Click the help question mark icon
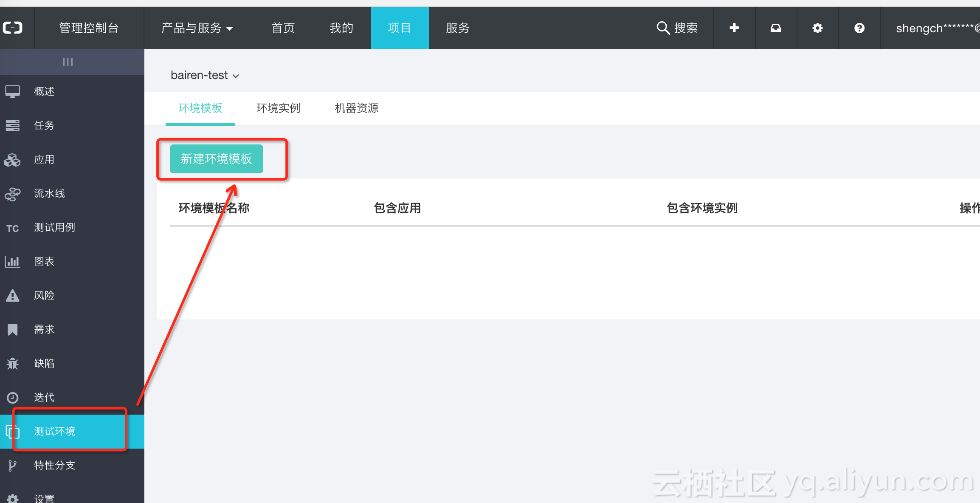The image size is (980, 503). [859, 28]
